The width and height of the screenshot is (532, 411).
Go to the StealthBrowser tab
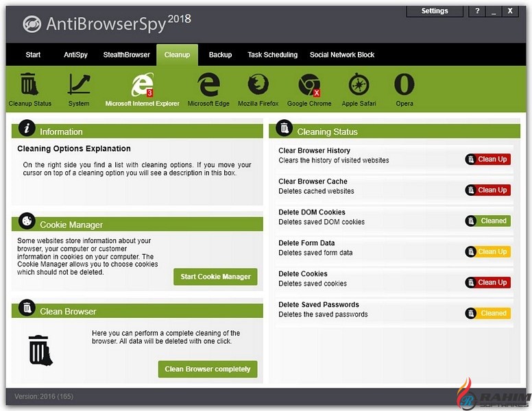coord(127,55)
